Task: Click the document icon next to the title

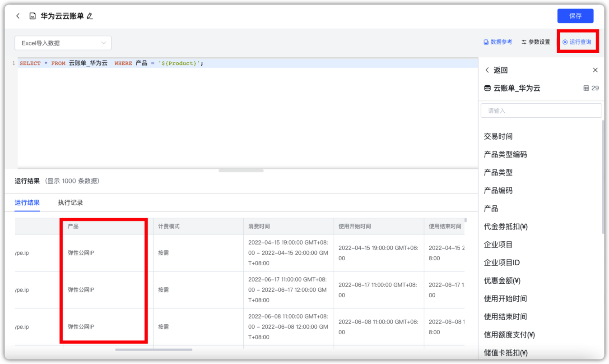Action: click(x=33, y=16)
